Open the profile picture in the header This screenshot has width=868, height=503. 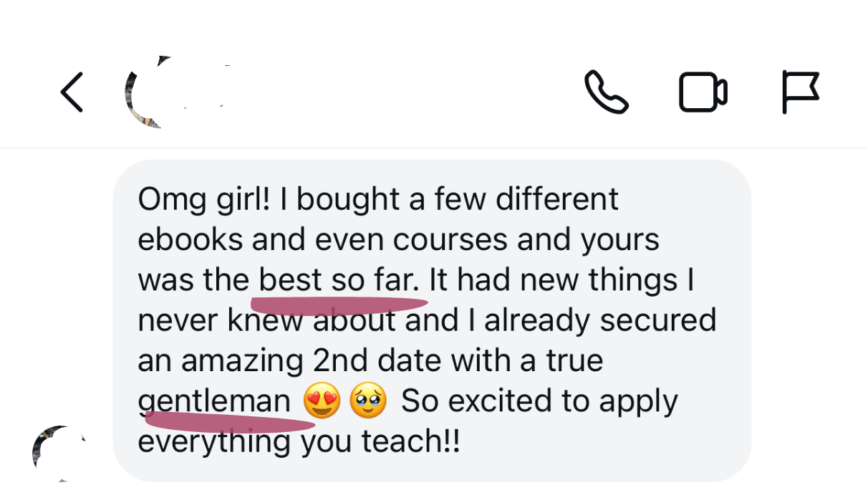pos(147,92)
